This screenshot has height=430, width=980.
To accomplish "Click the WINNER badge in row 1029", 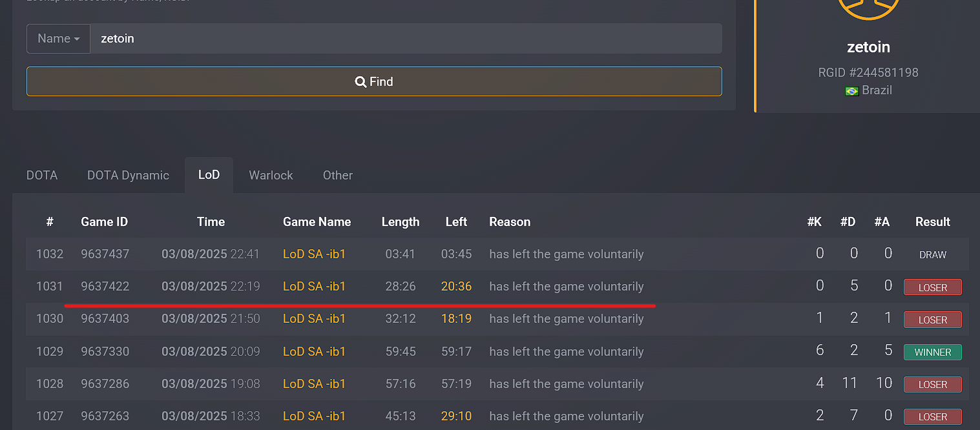I will pos(933,353).
